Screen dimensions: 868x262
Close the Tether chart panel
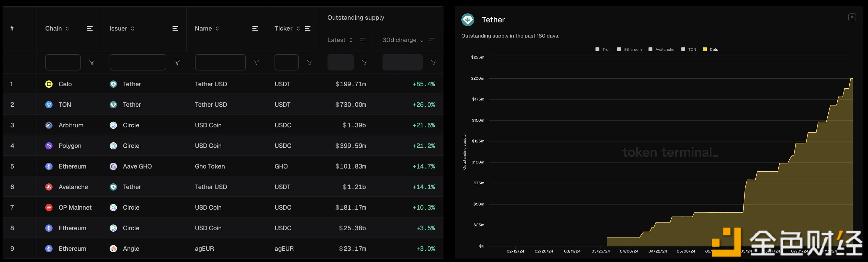(852, 17)
